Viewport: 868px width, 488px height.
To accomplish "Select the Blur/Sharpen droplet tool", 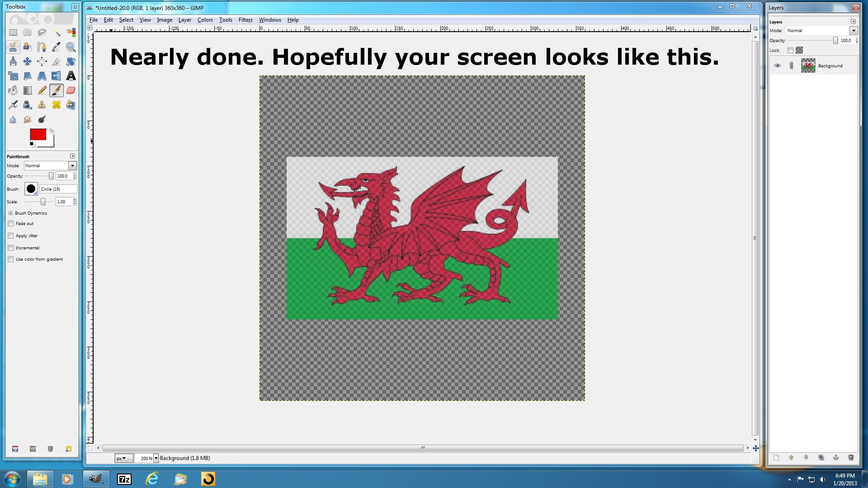I will point(13,119).
